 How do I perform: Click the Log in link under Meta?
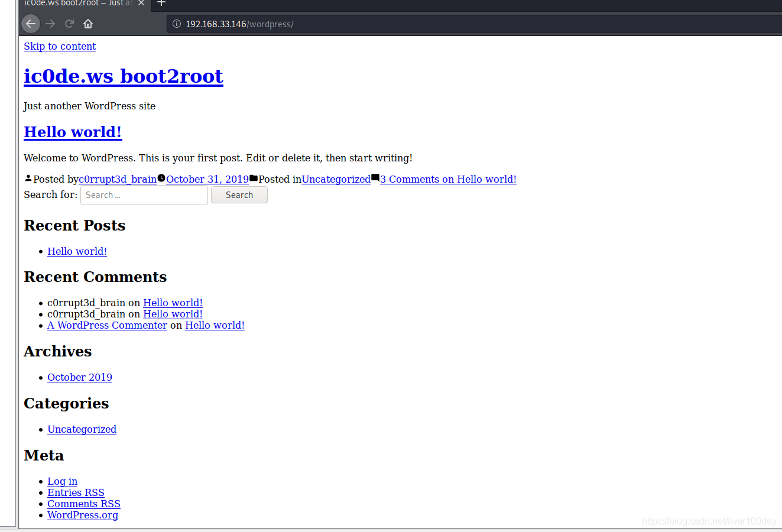[x=62, y=481]
